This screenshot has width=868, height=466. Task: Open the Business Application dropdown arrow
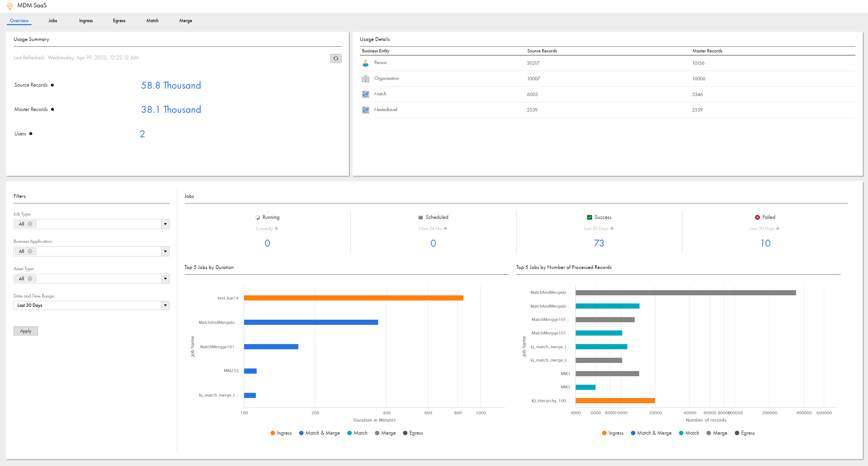pyautogui.click(x=165, y=251)
